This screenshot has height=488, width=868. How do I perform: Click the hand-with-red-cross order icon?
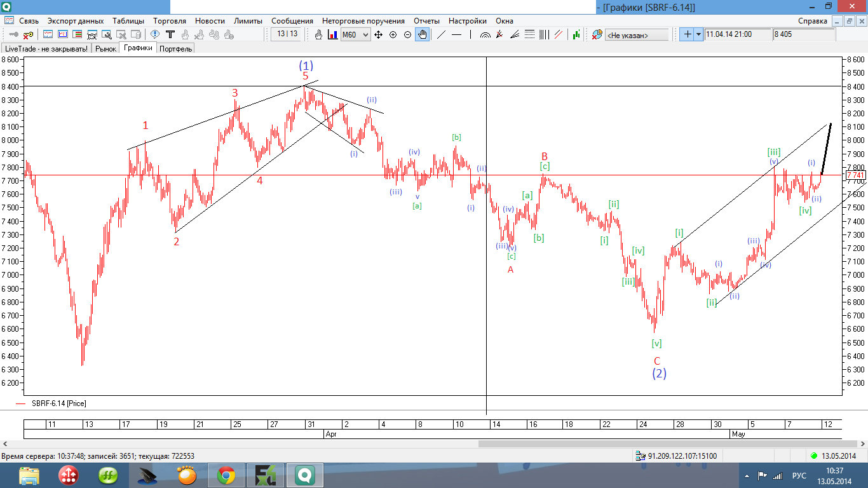click(200, 34)
